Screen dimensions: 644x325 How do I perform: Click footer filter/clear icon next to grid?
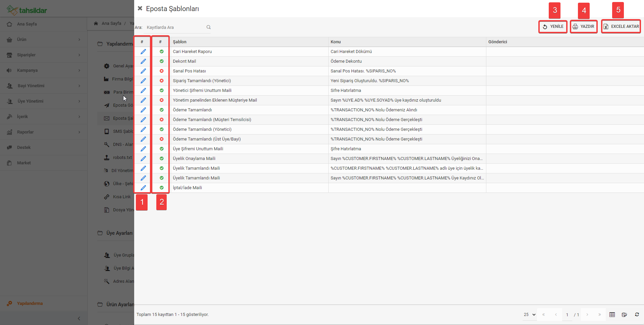pos(624,315)
